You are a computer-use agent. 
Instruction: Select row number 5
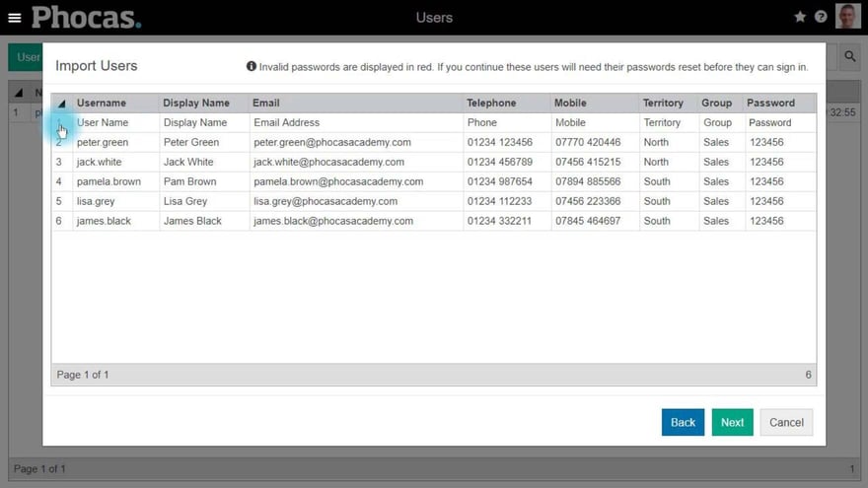[58, 201]
